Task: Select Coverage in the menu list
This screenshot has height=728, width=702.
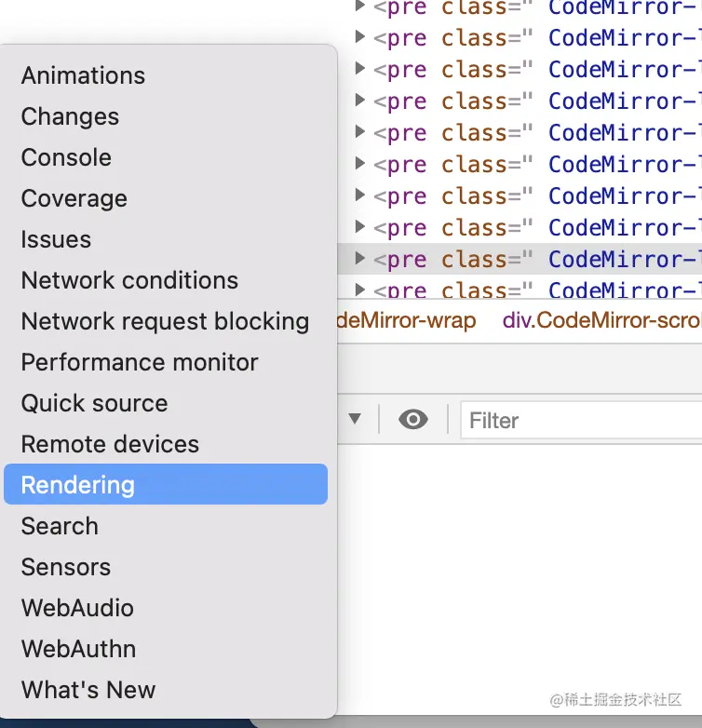Action: (x=74, y=198)
